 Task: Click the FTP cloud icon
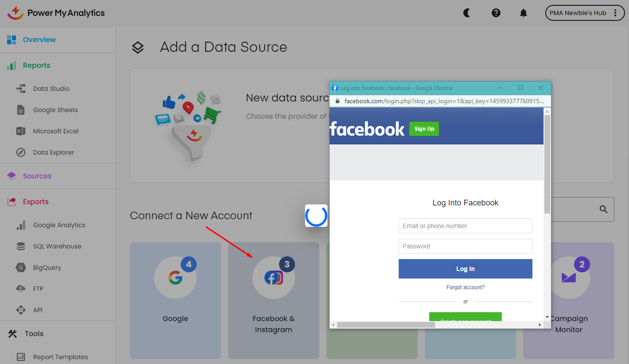click(x=21, y=288)
